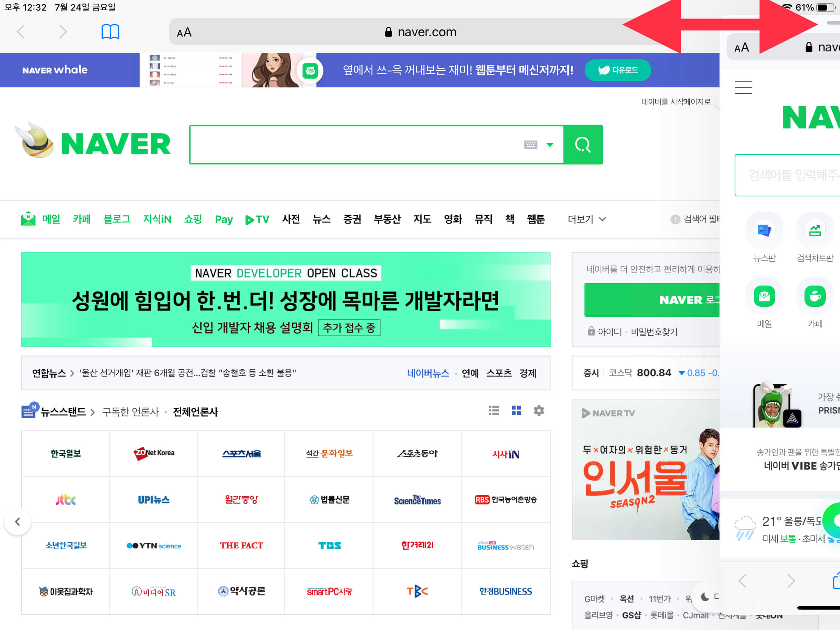This screenshot has height=630, width=840.
Task: Toggle dark mode moon button
Action: (x=705, y=597)
